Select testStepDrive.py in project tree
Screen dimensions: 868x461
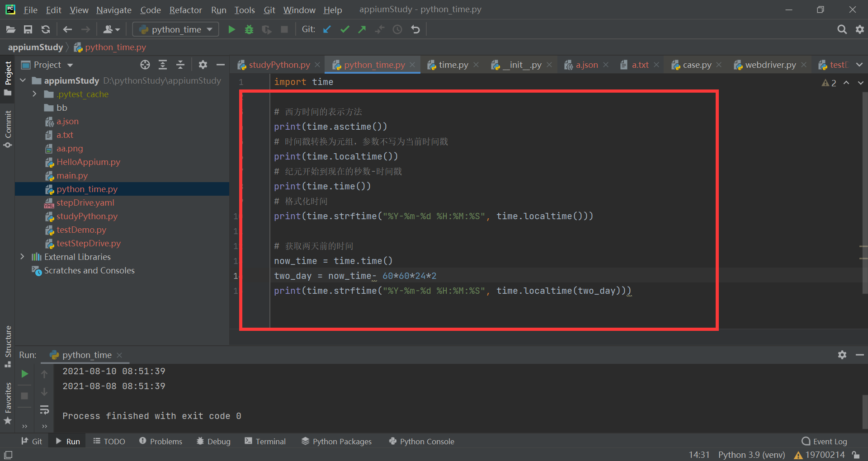click(x=89, y=243)
